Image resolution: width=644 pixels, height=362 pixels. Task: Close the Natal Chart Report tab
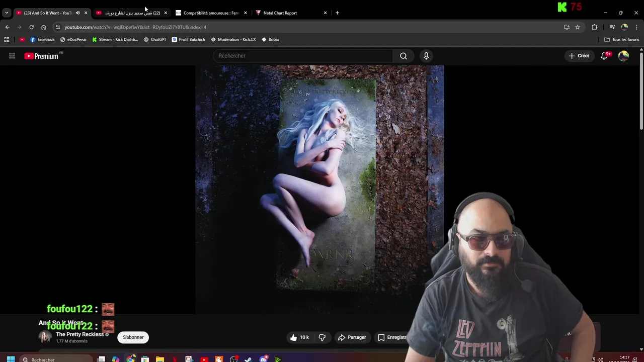[x=325, y=13]
